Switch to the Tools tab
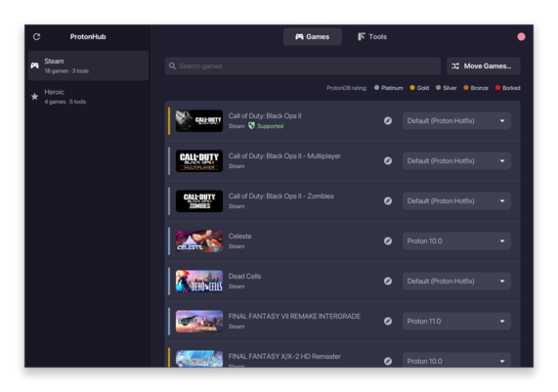 click(372, 37)
